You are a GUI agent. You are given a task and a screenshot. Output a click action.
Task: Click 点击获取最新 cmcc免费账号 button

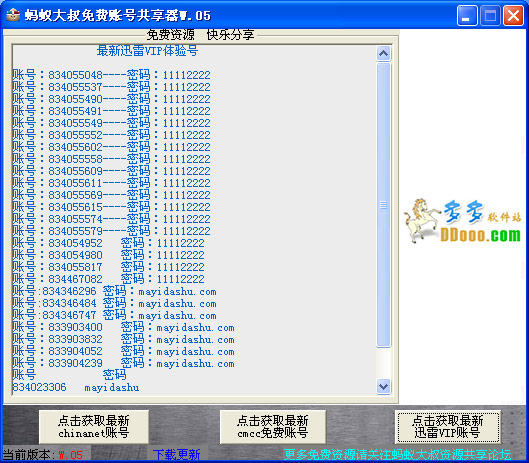pos(273,427)
